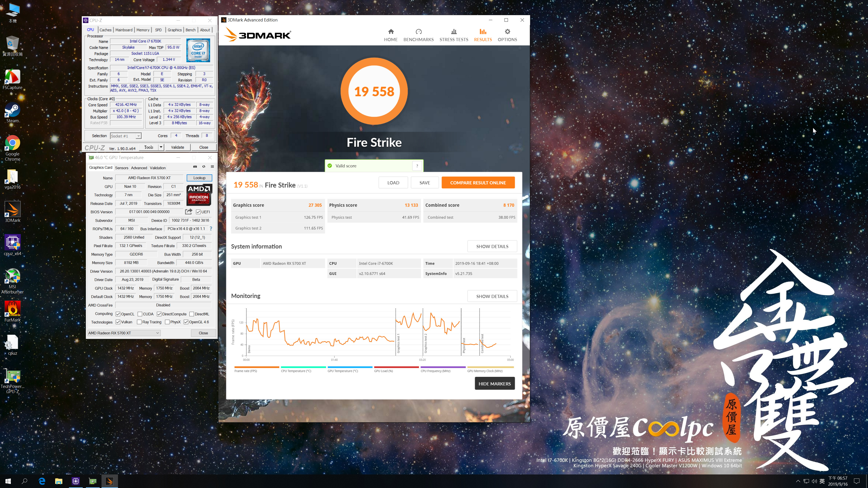Image resolution: width=868 pixels, height=488 pixels.
Task: Switch to the Bench tab in CPU-Z
Action: click(x=190, y=30)
